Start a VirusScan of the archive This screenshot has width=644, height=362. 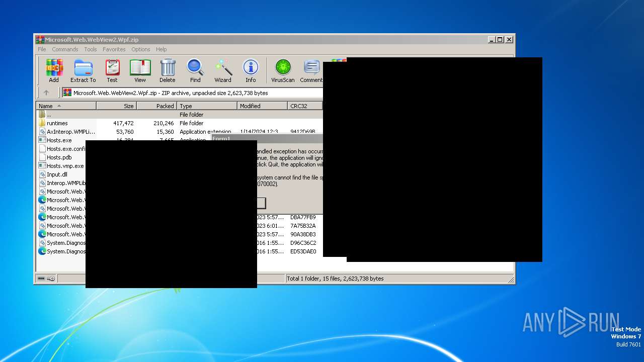(x=283, y=67)
